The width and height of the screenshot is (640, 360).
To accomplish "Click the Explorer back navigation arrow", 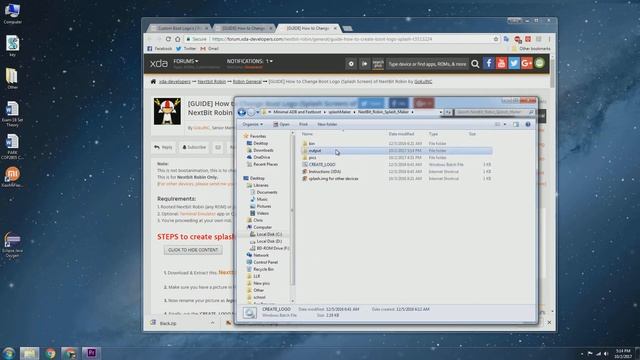I will [242, 112].
